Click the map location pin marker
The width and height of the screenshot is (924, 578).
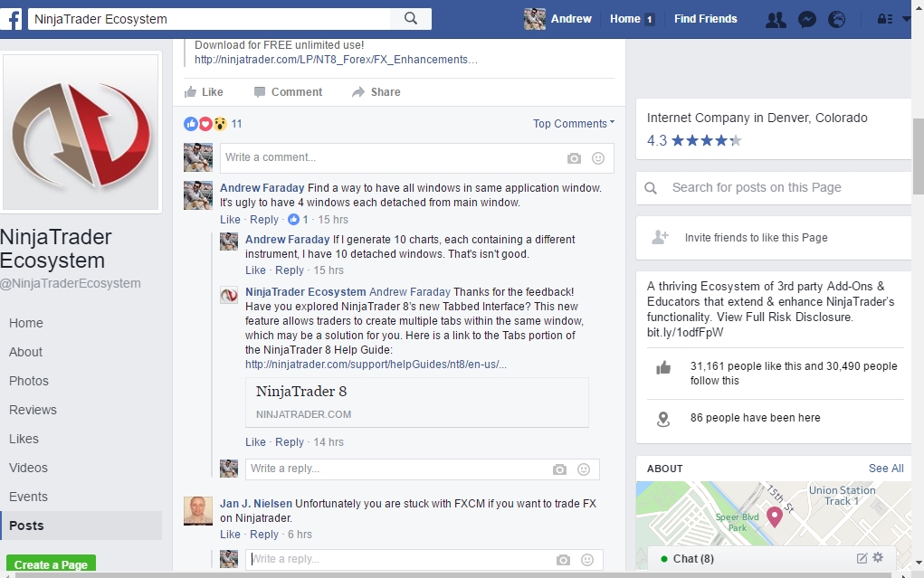[775, 516]
